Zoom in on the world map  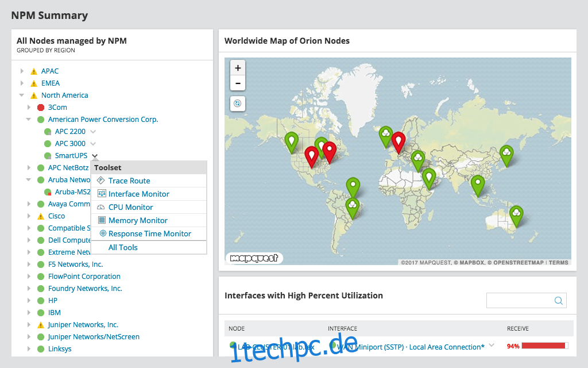point(238,68)
